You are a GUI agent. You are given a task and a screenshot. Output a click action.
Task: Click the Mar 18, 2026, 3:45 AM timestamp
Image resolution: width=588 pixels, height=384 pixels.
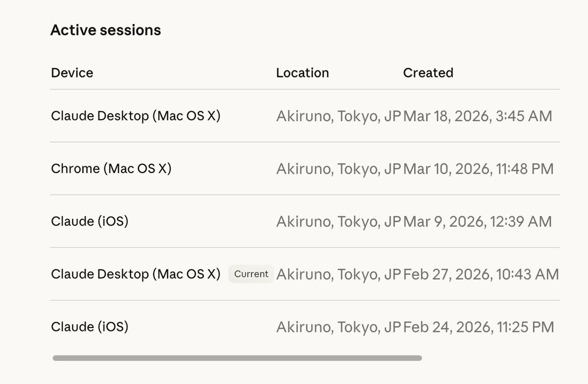coord(478,116)
